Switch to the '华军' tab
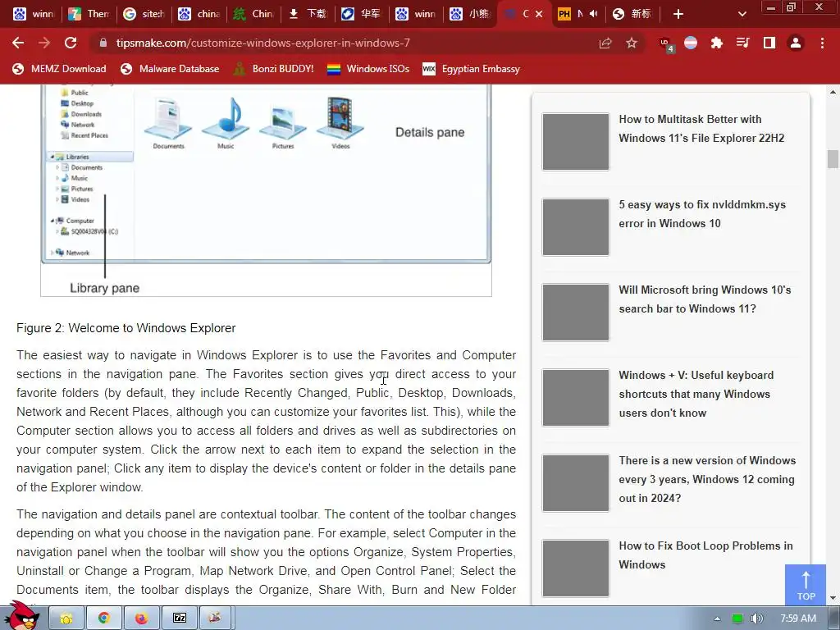 (362, 14)
